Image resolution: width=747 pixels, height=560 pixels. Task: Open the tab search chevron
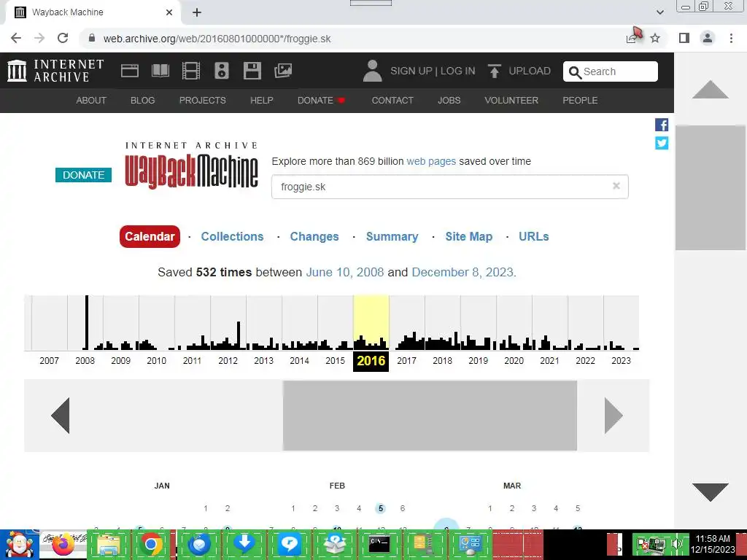point(659,12)
